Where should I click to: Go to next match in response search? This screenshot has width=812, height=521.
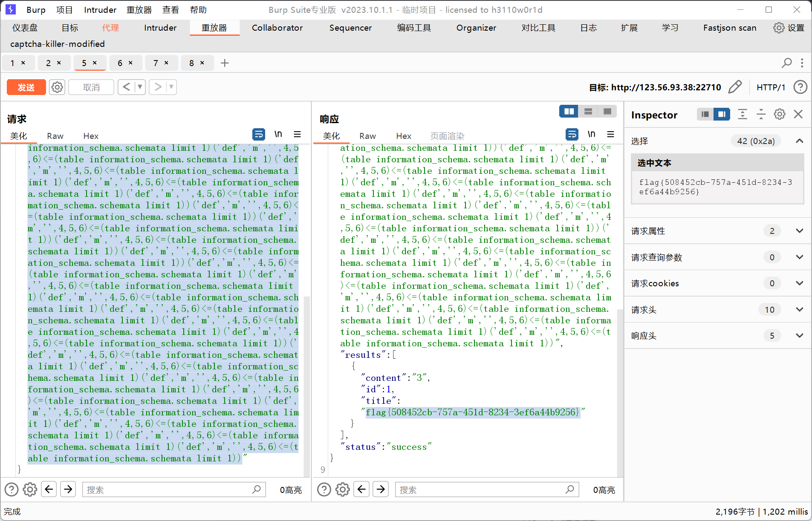click(x=381, y=489)
